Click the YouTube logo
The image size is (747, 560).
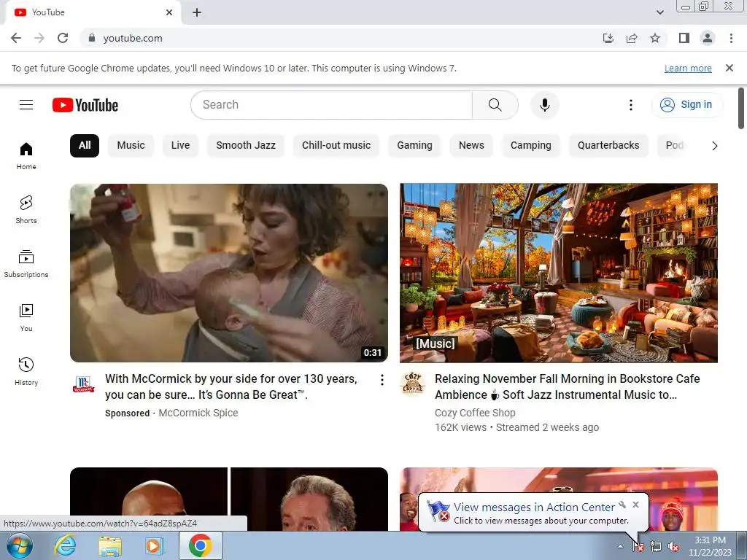tap(85, 105)
